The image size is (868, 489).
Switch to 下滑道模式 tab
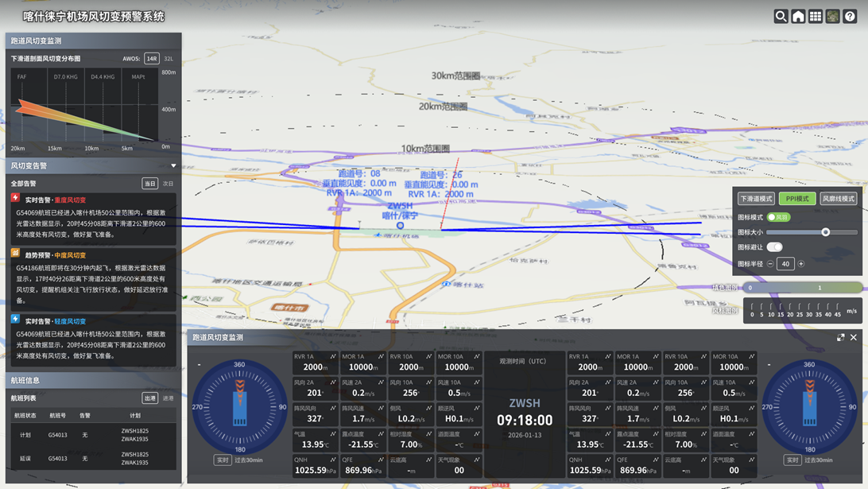[x=755, y=199]
